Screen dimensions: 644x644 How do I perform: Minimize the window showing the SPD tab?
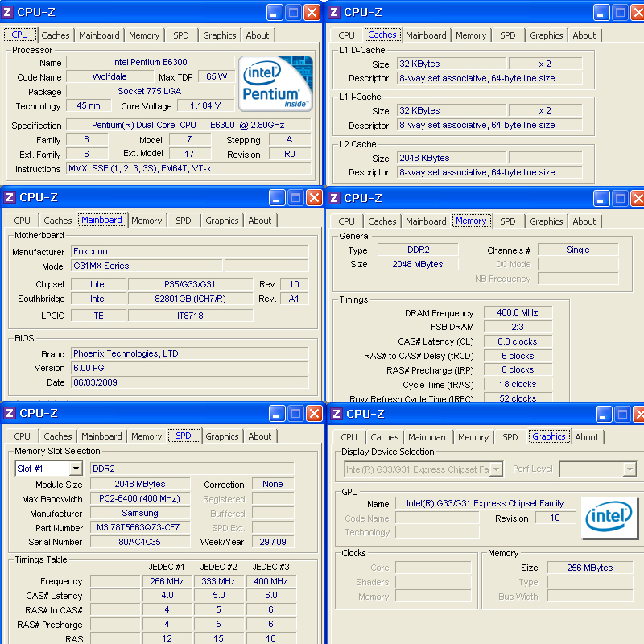coord(277,414)
